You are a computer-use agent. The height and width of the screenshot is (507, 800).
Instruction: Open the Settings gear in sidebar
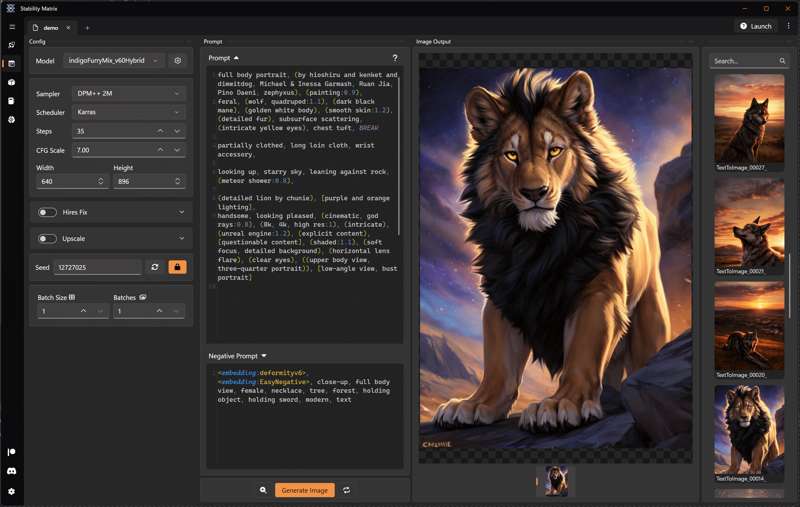[x=12, y=491]
